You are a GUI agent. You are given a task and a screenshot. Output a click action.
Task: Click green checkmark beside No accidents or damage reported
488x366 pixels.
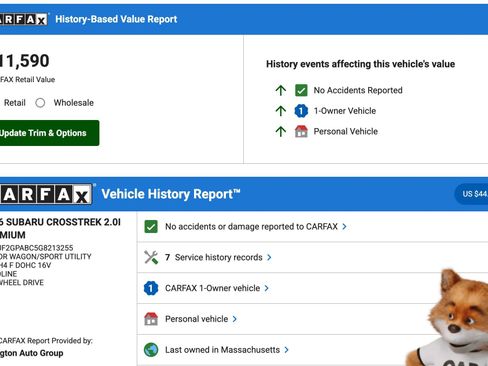151,227
